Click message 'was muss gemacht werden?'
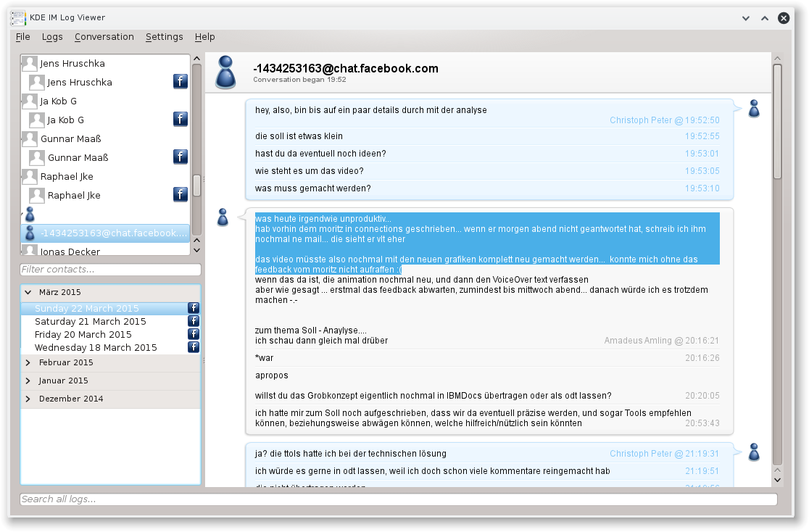 [x=312, y=188]
